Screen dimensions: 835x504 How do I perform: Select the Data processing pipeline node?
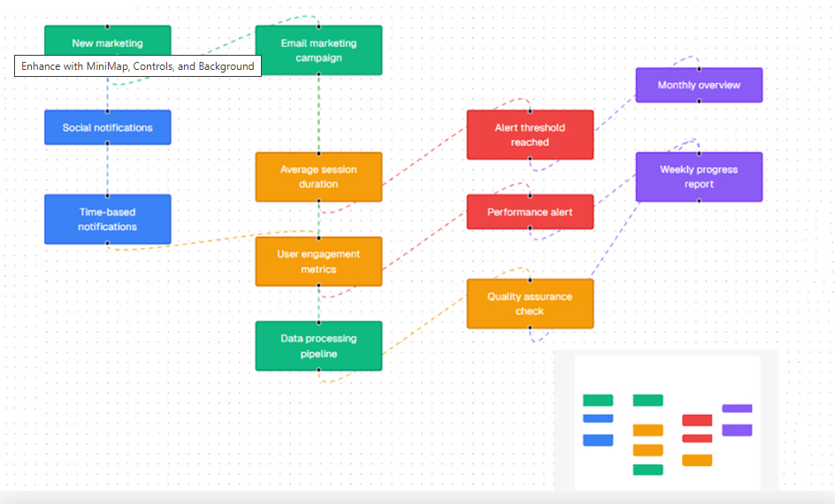click(318, 346)
